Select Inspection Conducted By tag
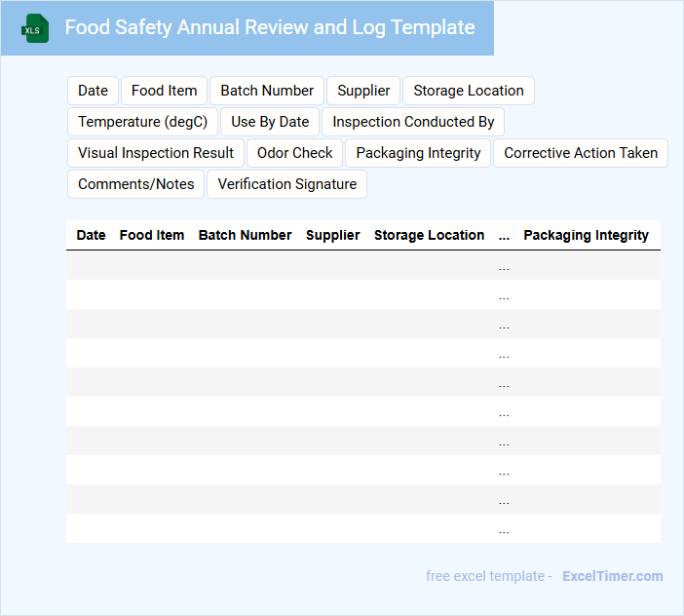This screenshot has width=684, height=616. [x=413, y=122]
